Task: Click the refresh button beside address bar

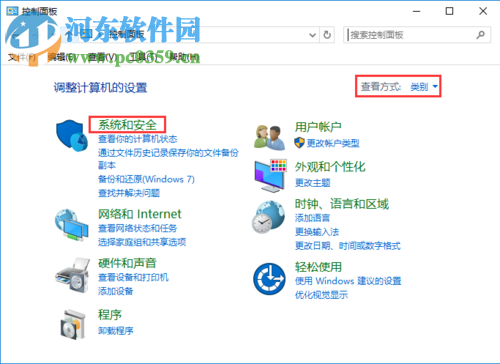Action: point(327,35)
